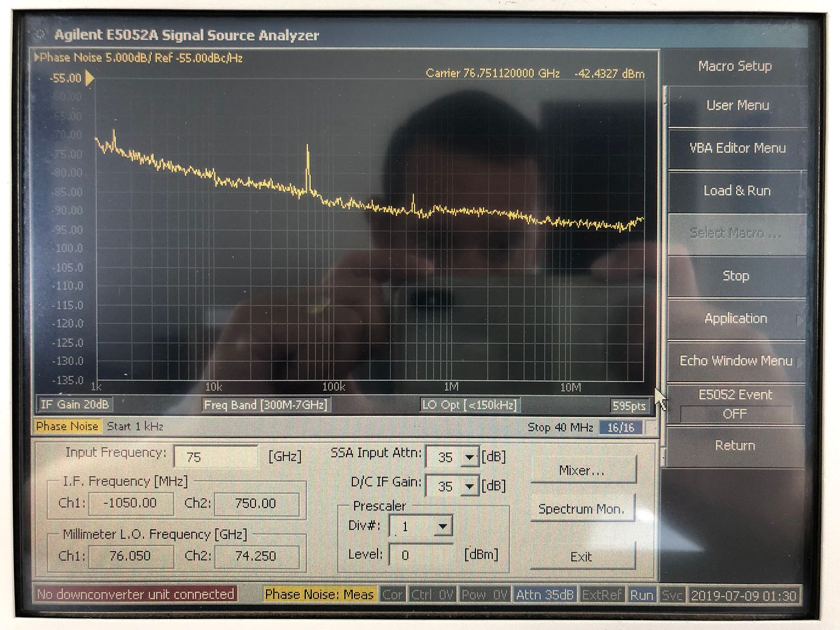
Task: Click the date and time 2019-07-09 01:30
Action: pyautogui.click(x=744, y=596)
